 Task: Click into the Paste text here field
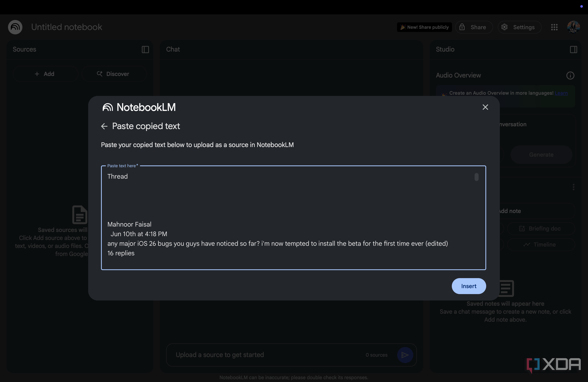[294, 218]
